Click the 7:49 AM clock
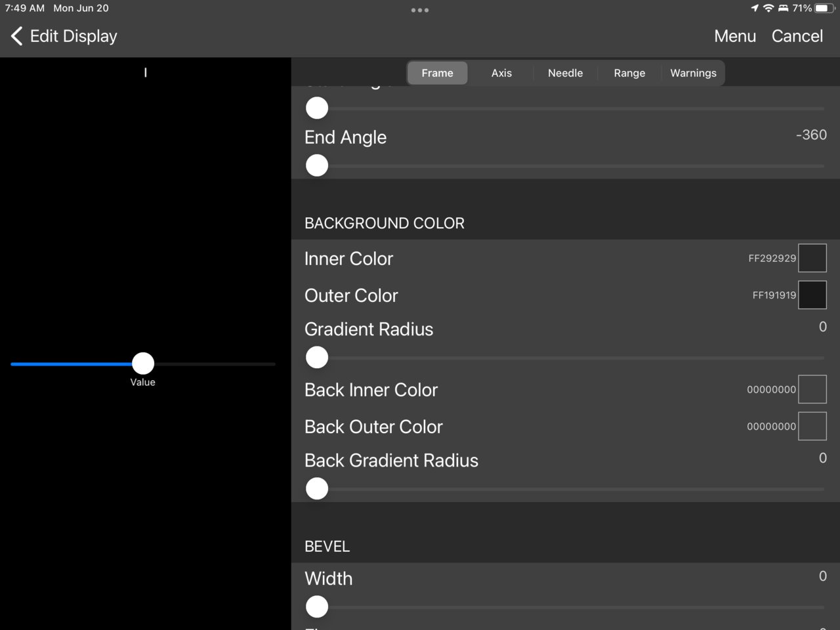This screenshot has width=840, height=630. click(25, 8)
